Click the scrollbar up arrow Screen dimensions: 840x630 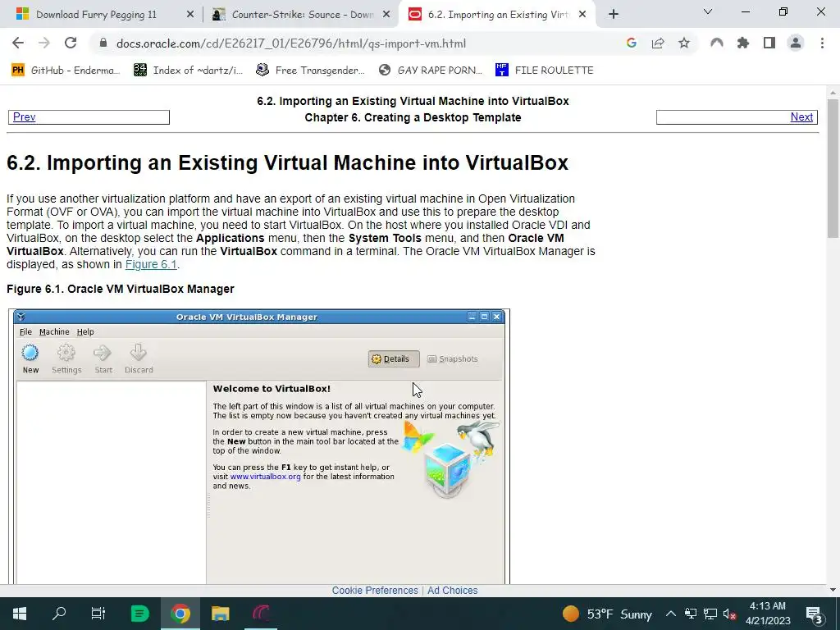tap(833, 93)
